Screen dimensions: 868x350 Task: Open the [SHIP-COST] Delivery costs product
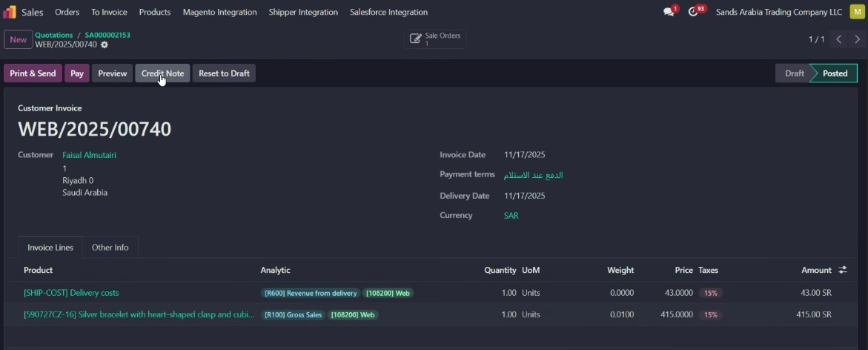(x=71, y=293)
